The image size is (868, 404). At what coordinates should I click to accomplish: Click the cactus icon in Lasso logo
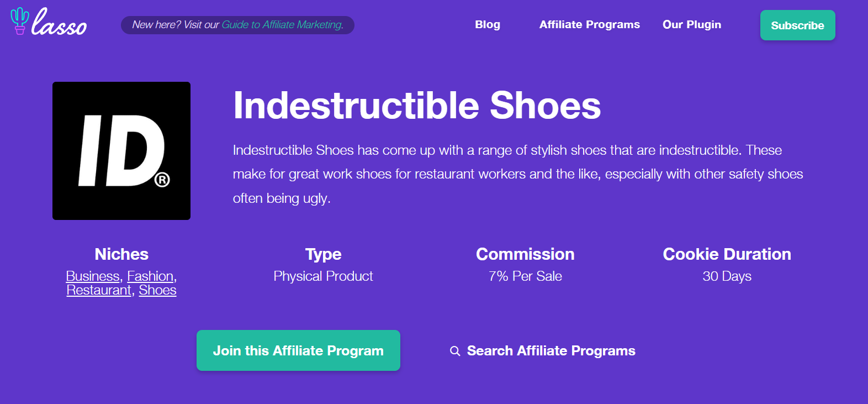(20, 21)
